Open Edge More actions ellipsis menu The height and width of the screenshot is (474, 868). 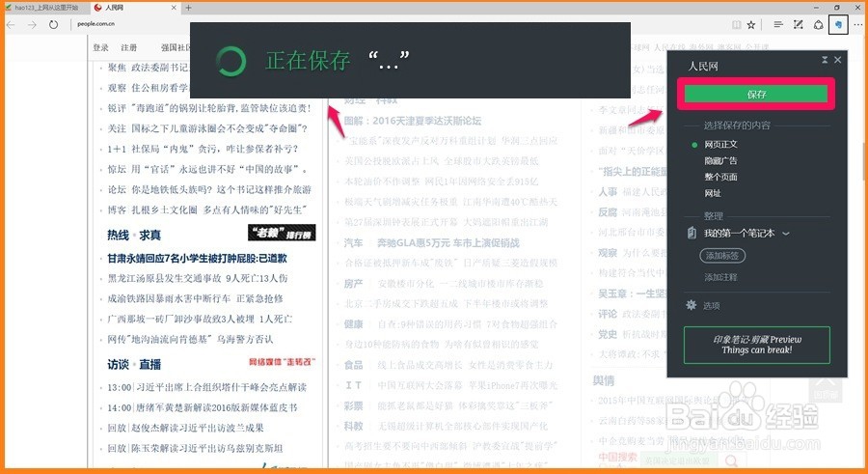[x=858, y=25]
